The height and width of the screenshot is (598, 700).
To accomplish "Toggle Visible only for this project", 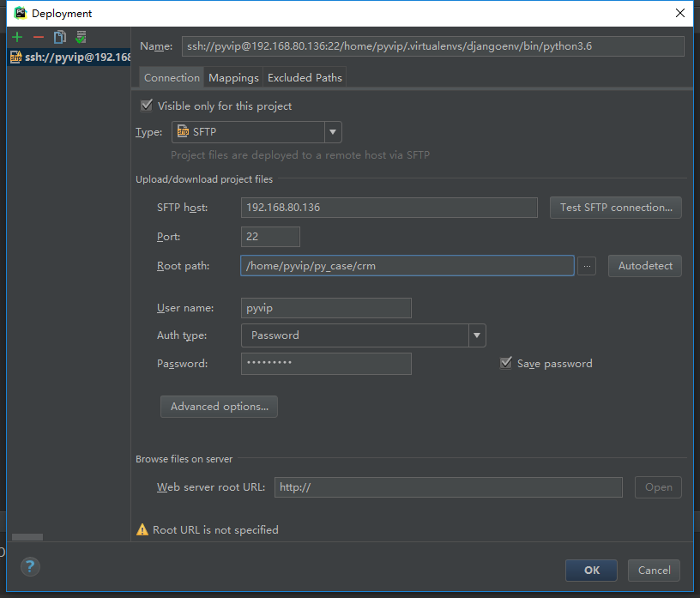I will (x=146, y=106).
